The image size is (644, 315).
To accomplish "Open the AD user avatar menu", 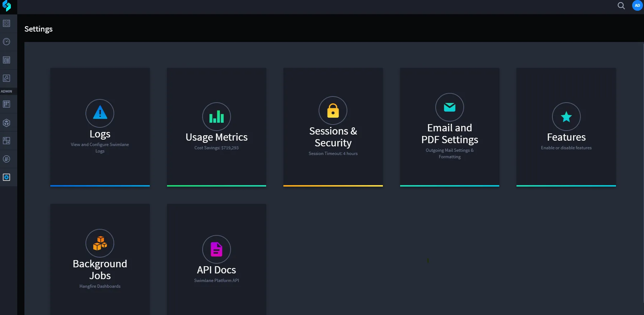I will [x=637, y=5].
